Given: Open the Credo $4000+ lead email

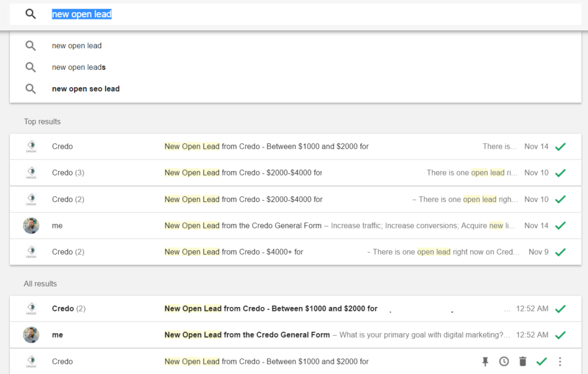Looking at the screenshot, I should [296, 252].
